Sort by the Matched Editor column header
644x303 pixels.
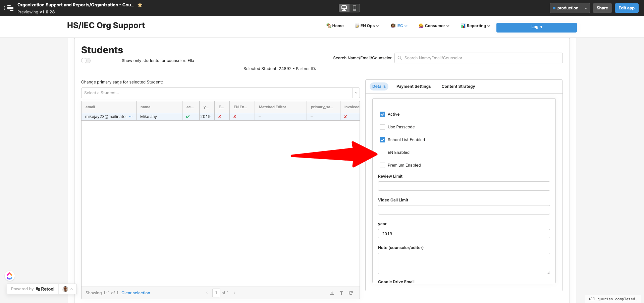tap(281, 107)
